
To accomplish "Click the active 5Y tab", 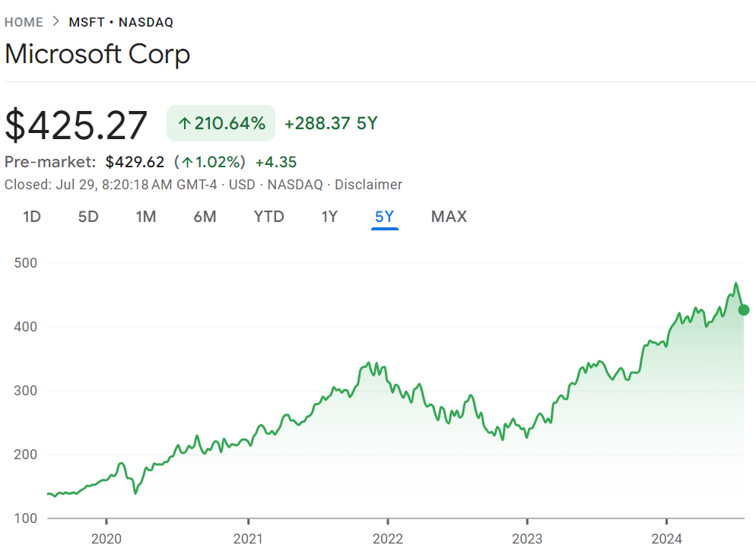I will [384, 217].
